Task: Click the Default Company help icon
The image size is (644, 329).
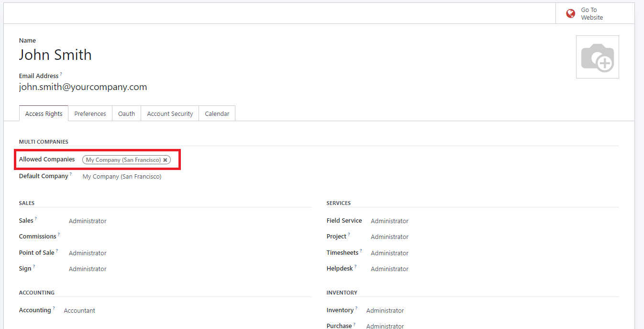Action: click(71, 173)
